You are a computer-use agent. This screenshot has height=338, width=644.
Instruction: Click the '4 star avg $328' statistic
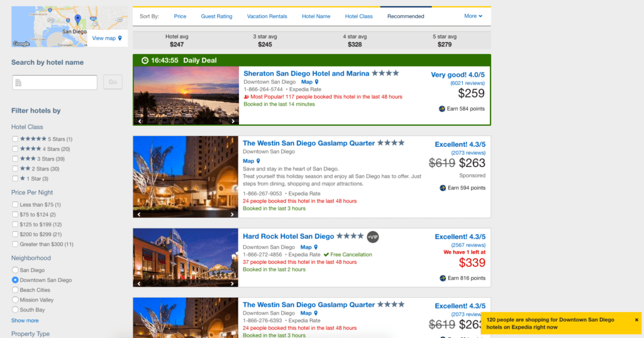coord(355,40)
